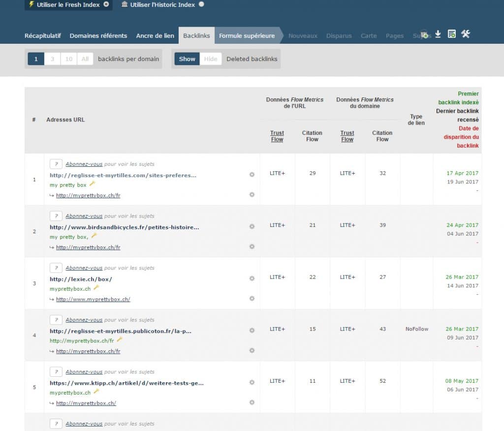
Task: Open gear menu for row 4 target URL
Action: 252,350
